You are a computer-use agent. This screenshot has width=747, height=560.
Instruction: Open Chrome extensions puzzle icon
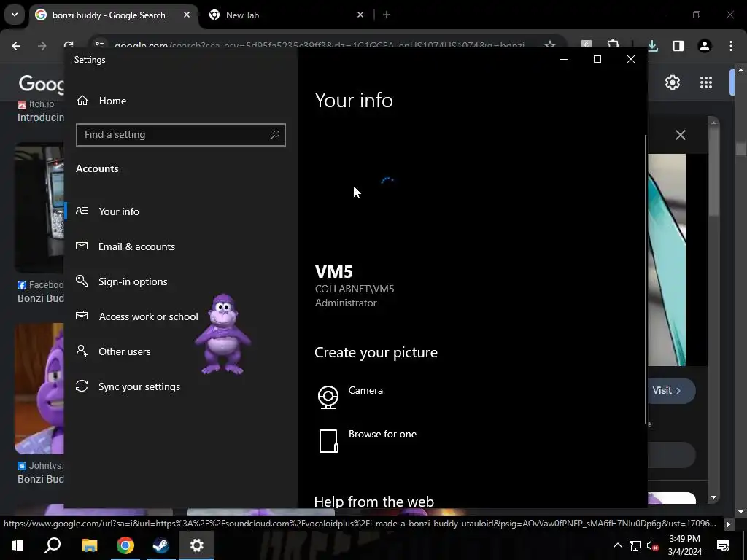click(x=613, y=44)
